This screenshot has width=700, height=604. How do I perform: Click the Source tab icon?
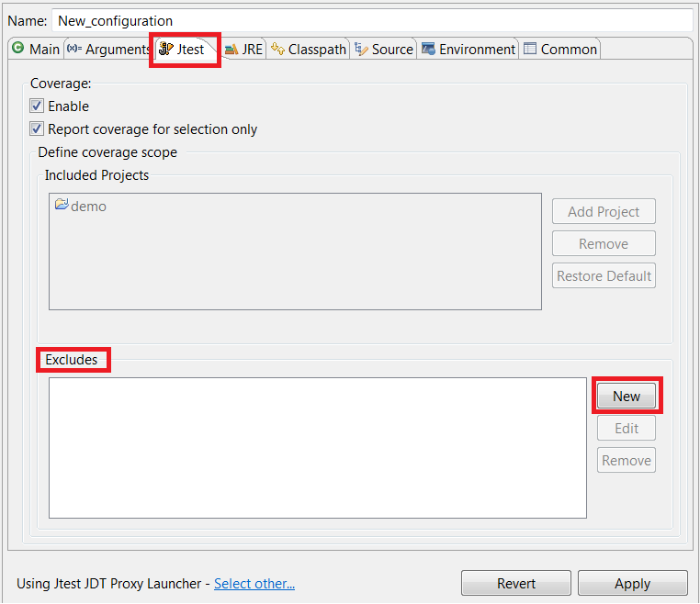coord(361,49)
